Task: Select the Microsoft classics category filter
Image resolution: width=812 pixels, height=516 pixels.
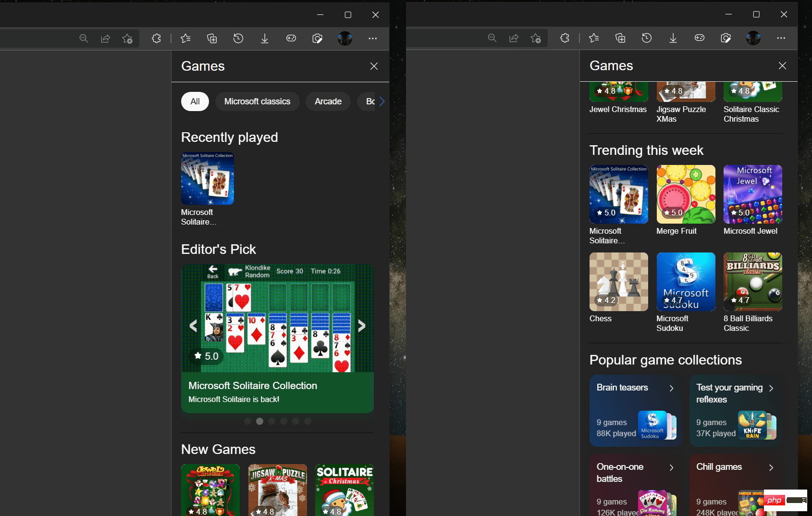Action: (257, 101)
